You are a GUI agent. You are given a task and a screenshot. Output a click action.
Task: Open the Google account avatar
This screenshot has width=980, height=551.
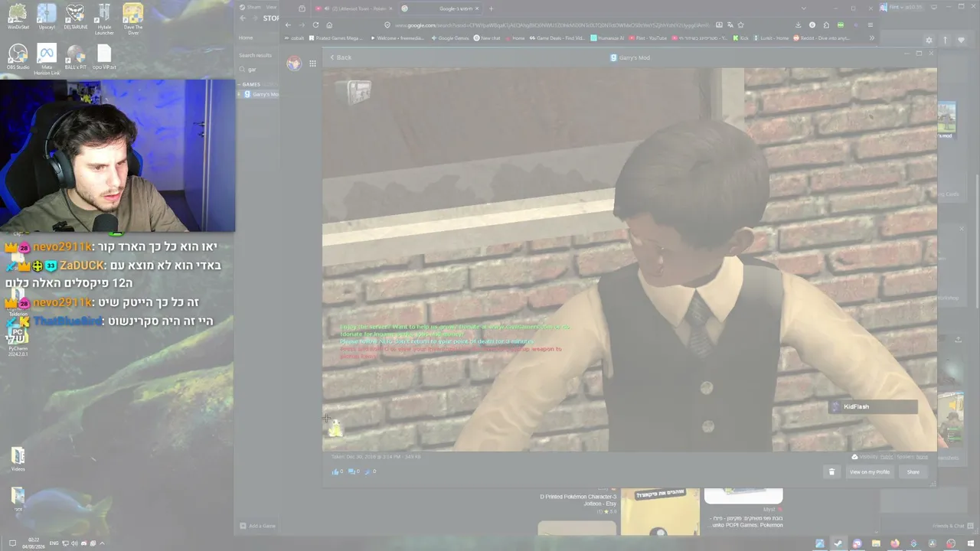293,64
